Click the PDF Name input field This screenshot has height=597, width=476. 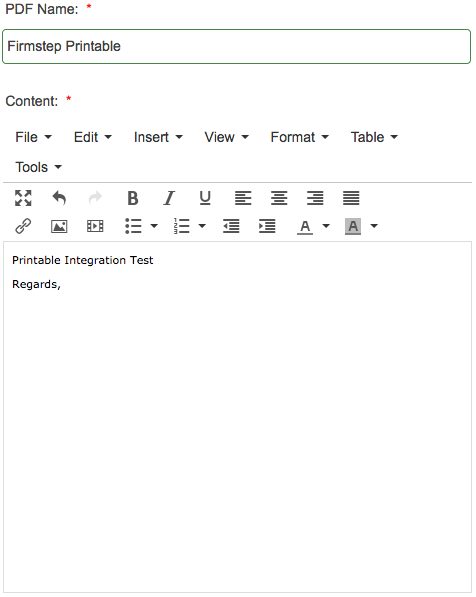(236, 46)
